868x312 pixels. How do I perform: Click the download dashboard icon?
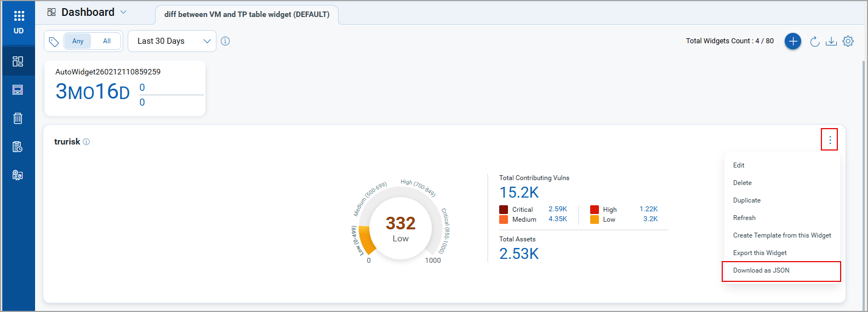pos(831,42)
